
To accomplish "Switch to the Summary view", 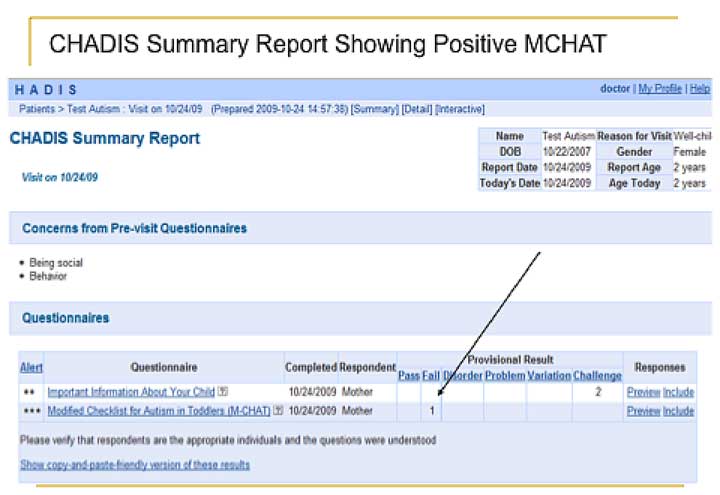I will tap(373, 108).
